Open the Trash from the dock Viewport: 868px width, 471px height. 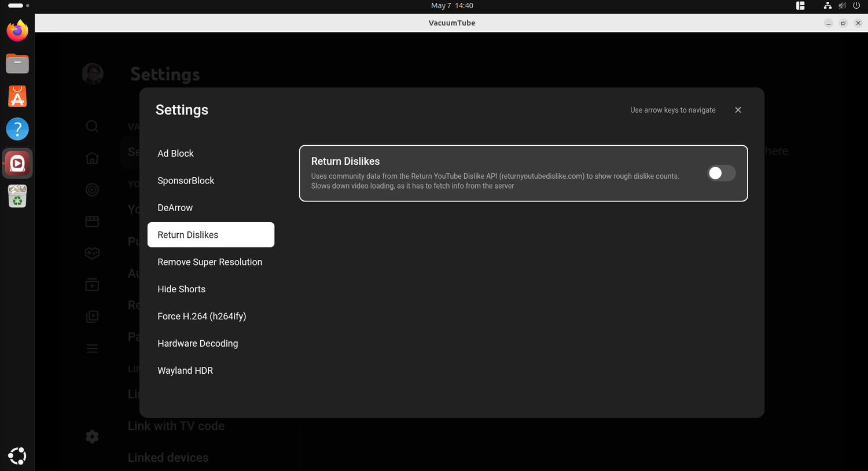pyautogui.click(x=17, y=196)
